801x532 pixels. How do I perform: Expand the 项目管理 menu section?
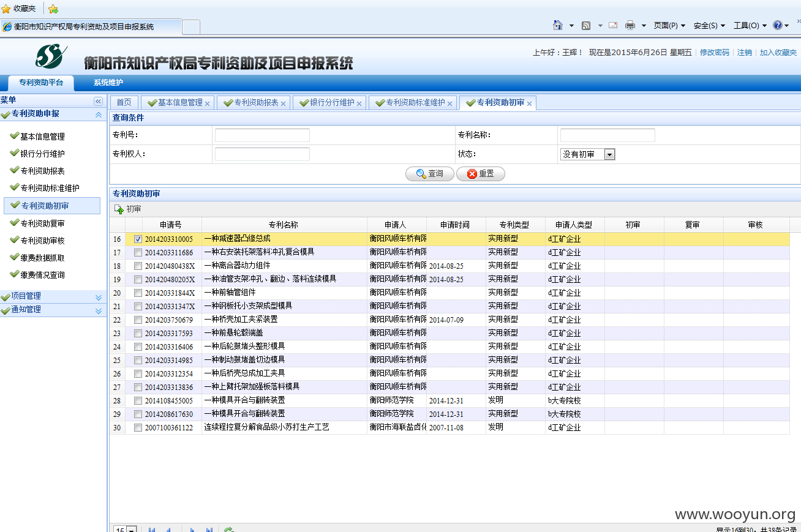98,297
